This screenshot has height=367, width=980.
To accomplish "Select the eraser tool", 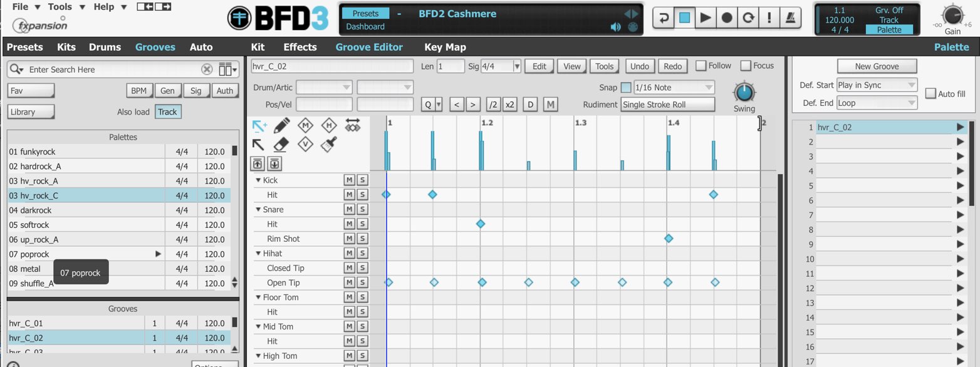I will pos(281,145).
